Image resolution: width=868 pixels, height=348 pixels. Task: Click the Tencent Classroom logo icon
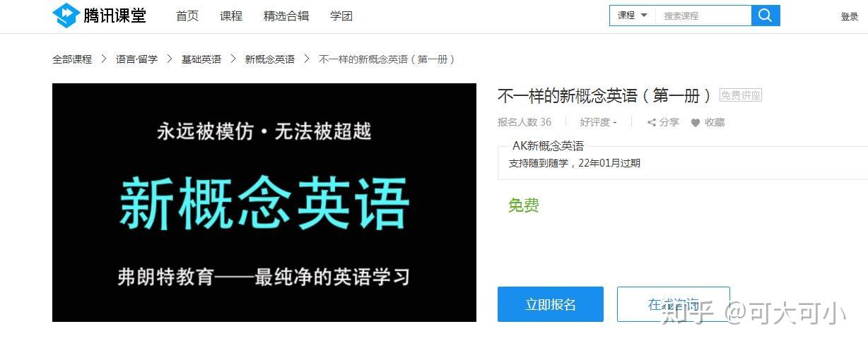coord(66,15)
